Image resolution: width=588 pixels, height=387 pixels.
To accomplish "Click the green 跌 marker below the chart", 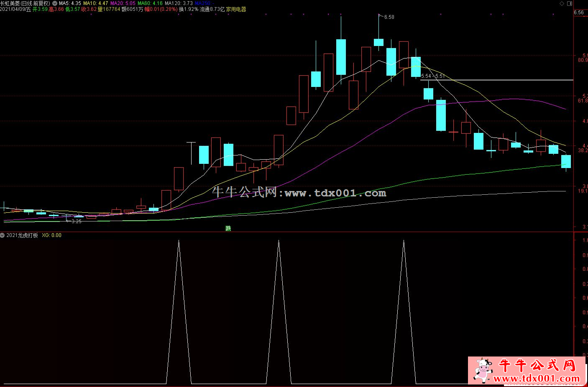I will pyautogui.click(x=228, y=228).
